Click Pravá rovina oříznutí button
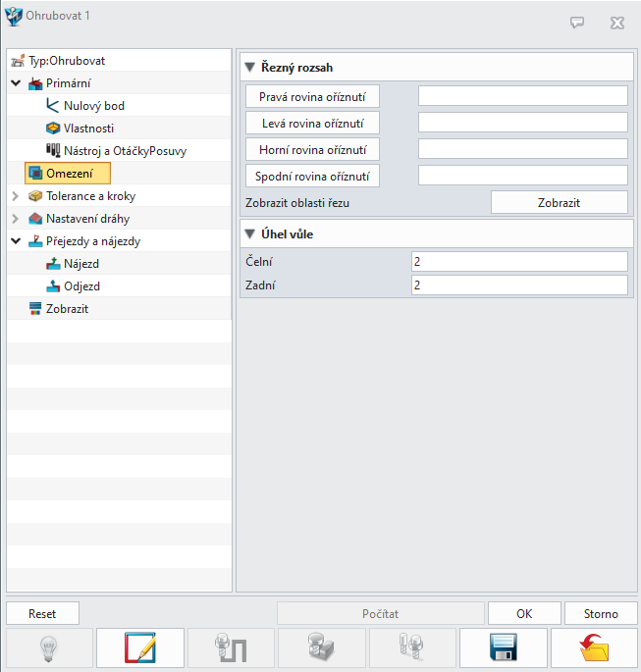Image resolution: width=641 pixels, height=672 pixels. [x=312, y=96]
